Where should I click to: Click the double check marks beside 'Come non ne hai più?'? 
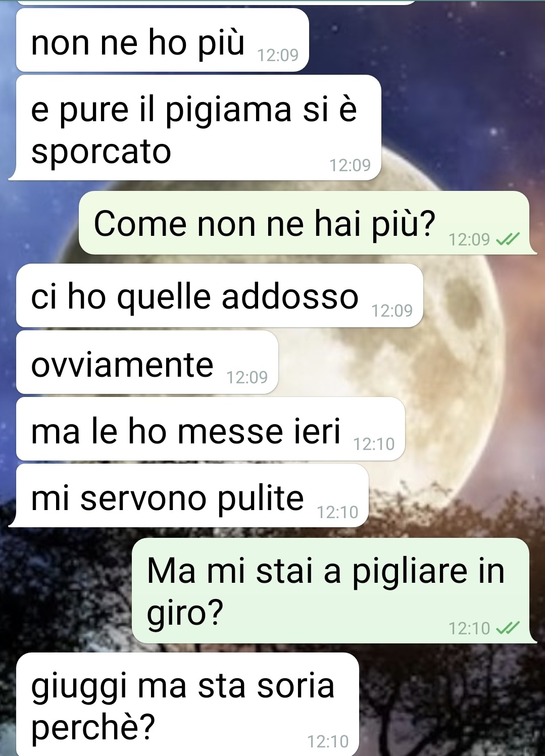(x=507, y=239)
